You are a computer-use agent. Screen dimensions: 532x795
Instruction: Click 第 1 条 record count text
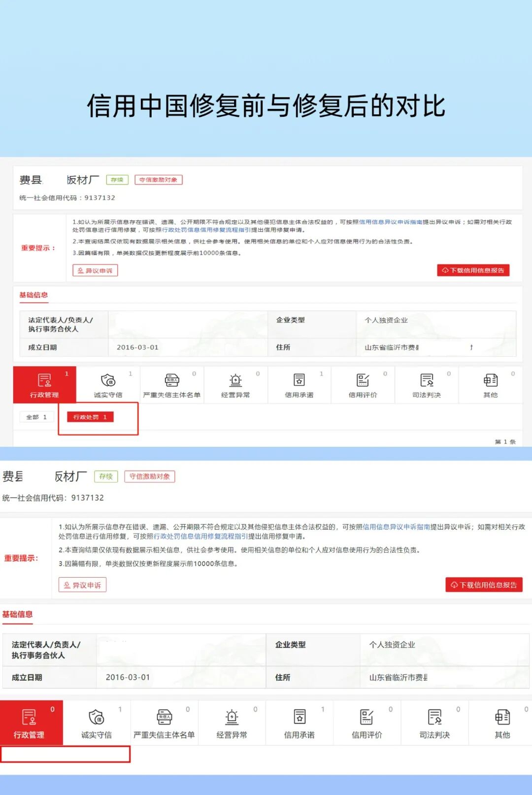(x=505, y=442)
